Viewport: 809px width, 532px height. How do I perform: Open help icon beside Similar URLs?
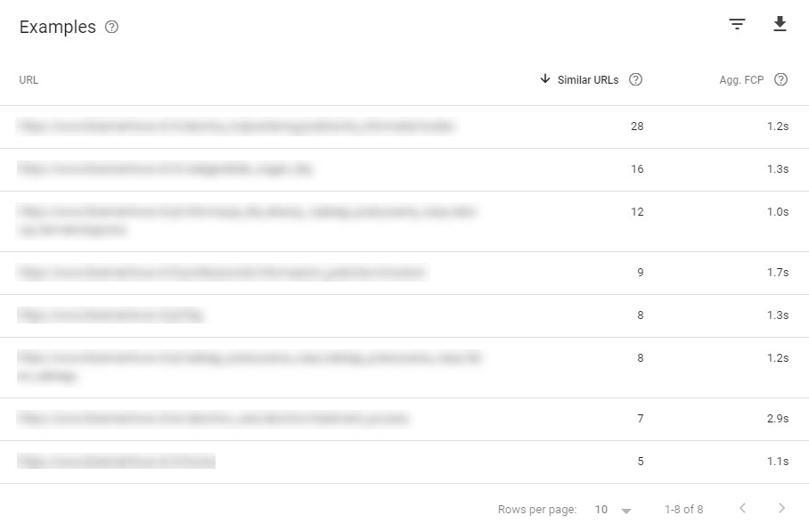pos(635,79)
